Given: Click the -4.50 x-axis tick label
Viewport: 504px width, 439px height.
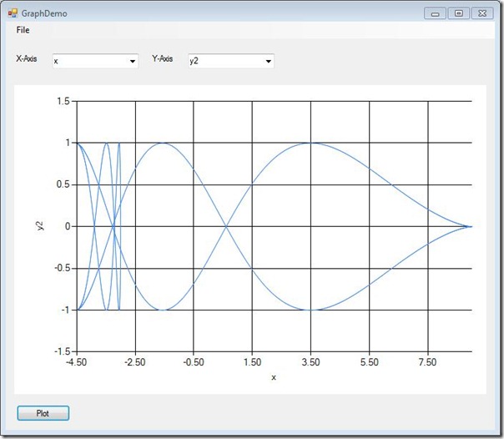Looking at the screenshot, I should [x=76, y=362].
